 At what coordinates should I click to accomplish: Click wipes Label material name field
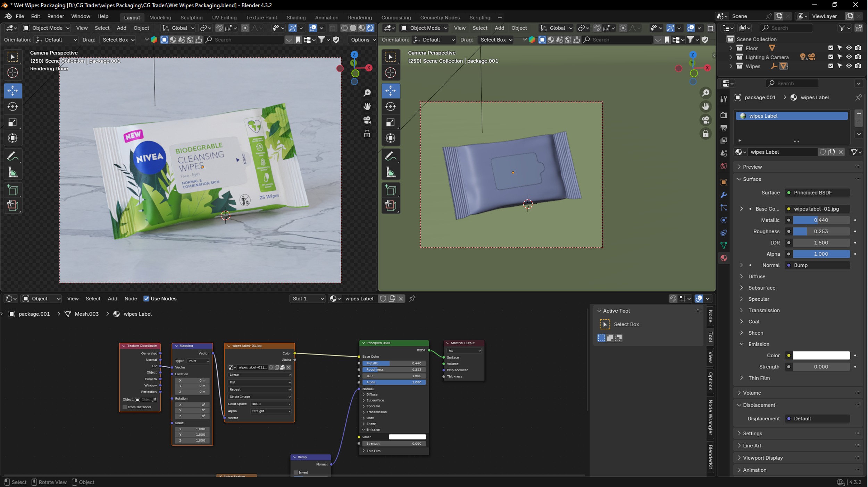[783, 152]
